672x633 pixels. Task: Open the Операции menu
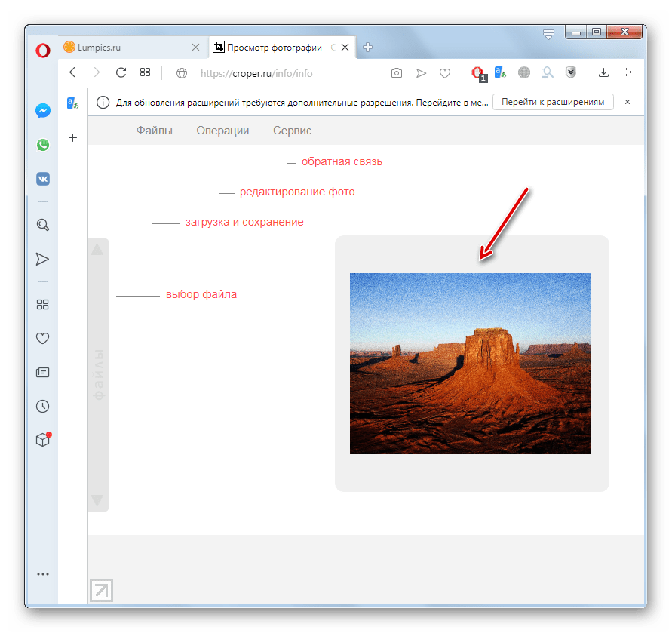tap(222, 131)
